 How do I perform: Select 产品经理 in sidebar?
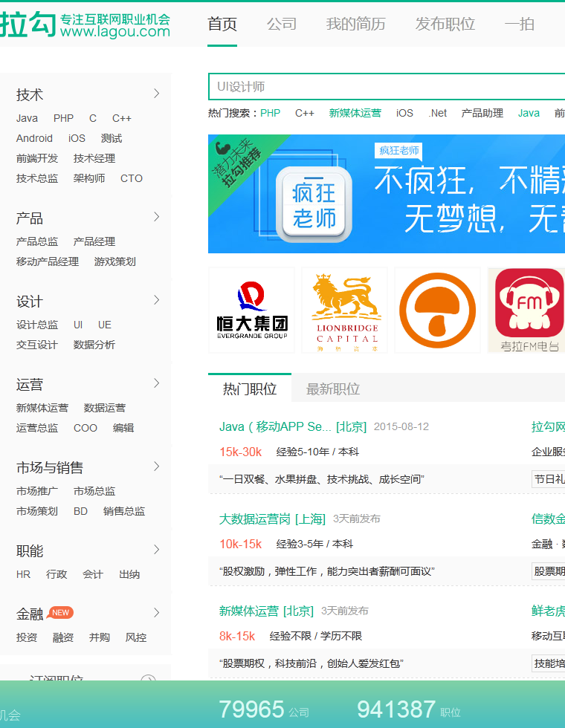[x=94, y=241]
